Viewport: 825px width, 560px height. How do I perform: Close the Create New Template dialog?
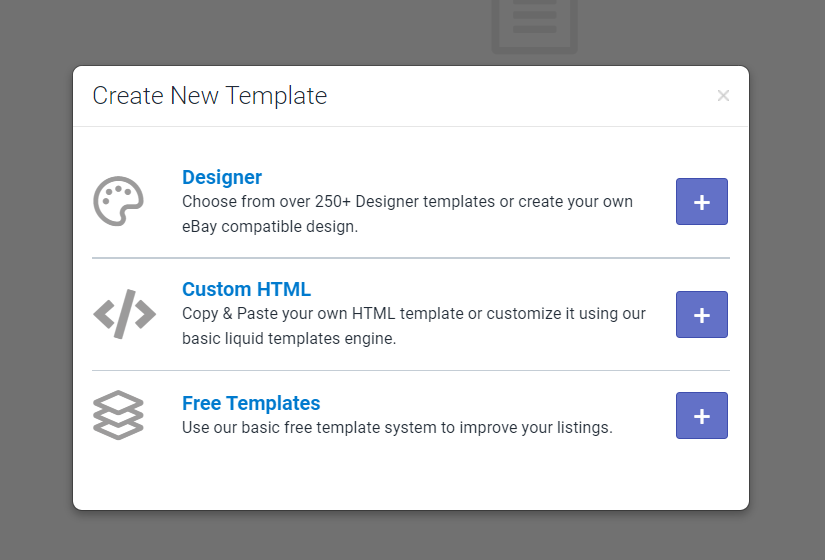pos(723,96)
